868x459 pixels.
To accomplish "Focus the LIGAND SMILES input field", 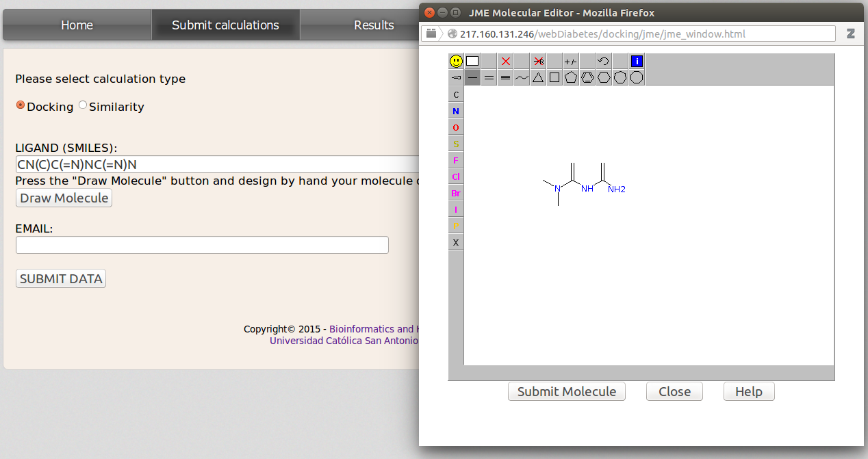I will 218,164.
